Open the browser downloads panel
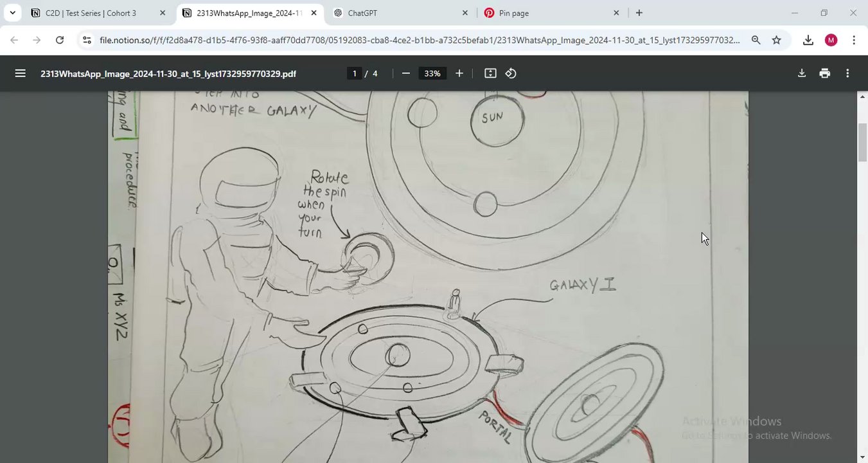The image size is (868, 463). tap(808, 40)
